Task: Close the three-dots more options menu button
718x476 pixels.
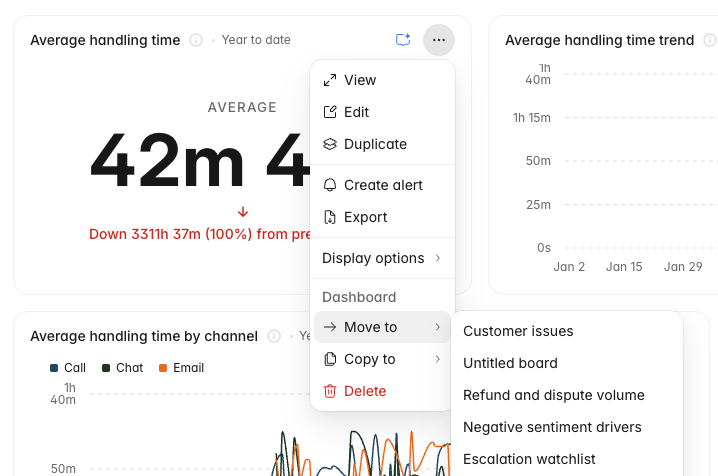Action: (x=439, y=40)
